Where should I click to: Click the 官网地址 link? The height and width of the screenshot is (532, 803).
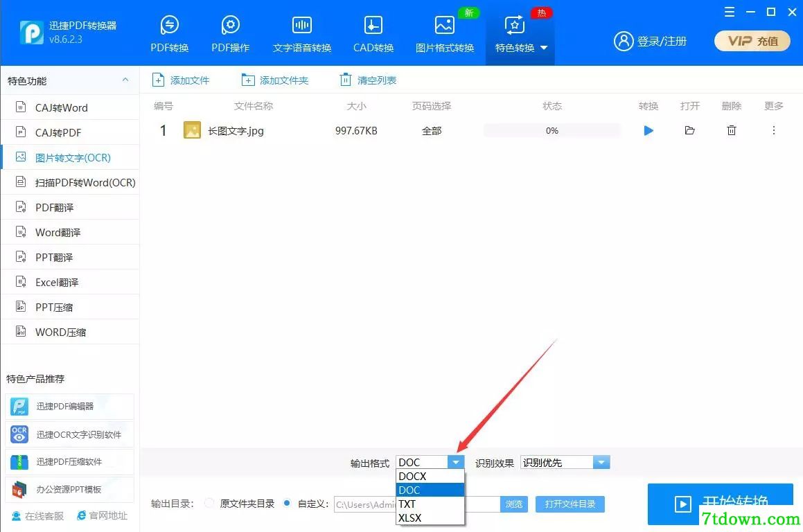point(101,515)
